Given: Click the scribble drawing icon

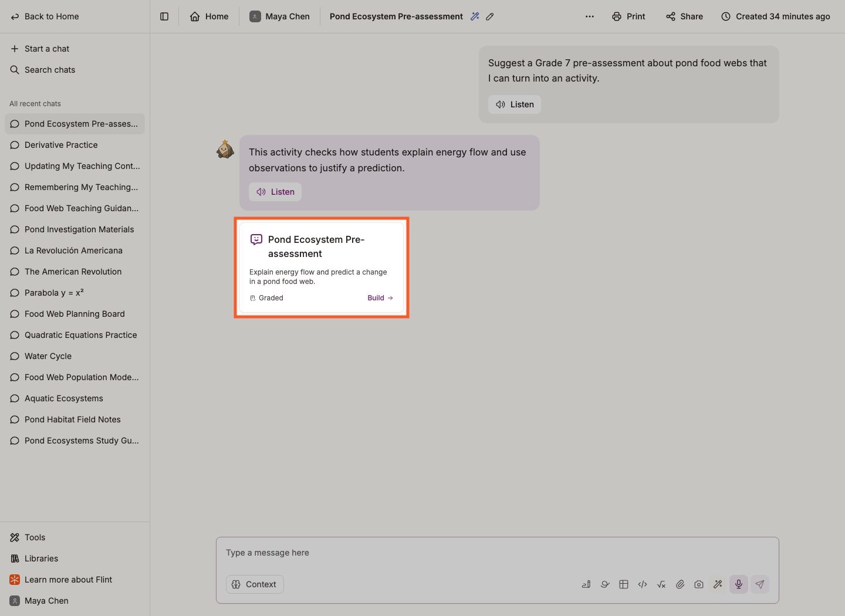Looking at the screenshot, I should (x=605, y=584).
